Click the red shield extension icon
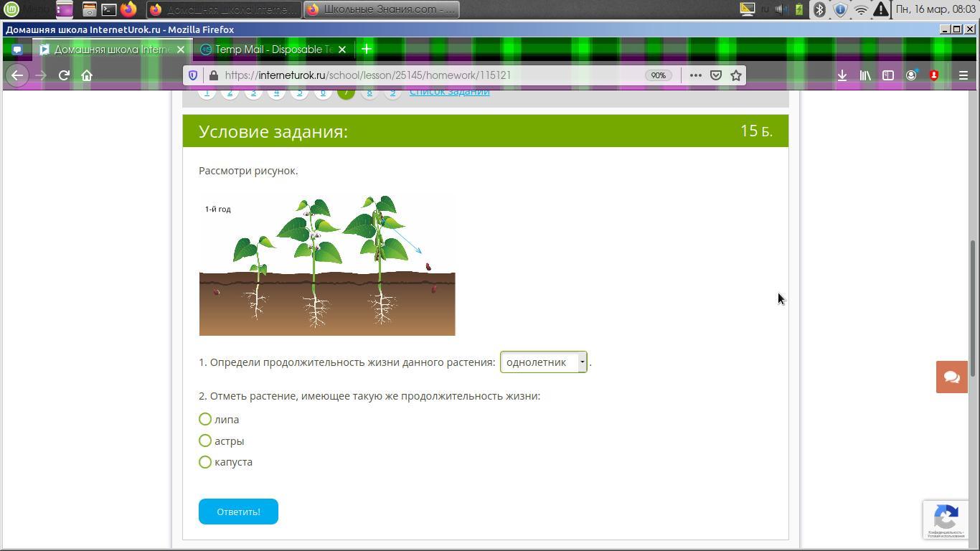Viewport: 980px width, 551px height. coord(934,75)
